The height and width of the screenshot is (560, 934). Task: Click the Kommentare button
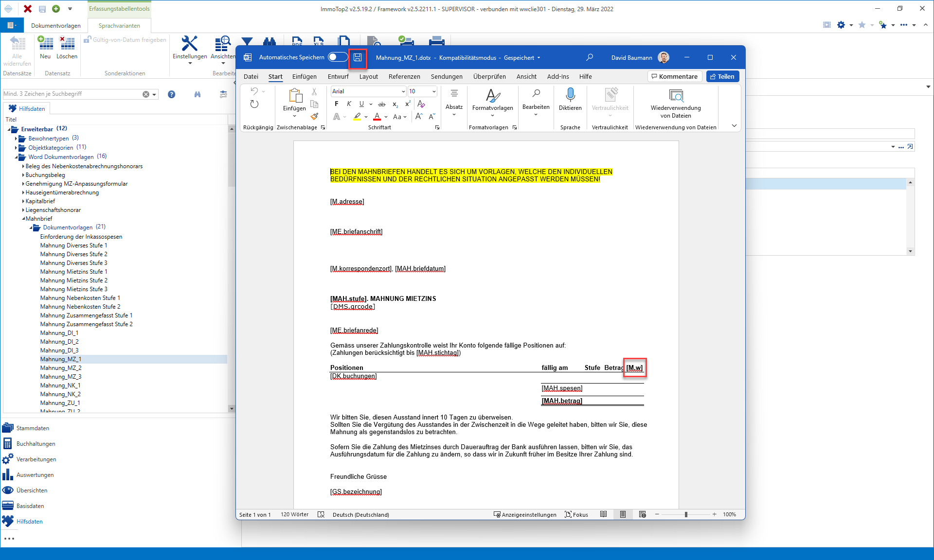click(x=674, y=76)
